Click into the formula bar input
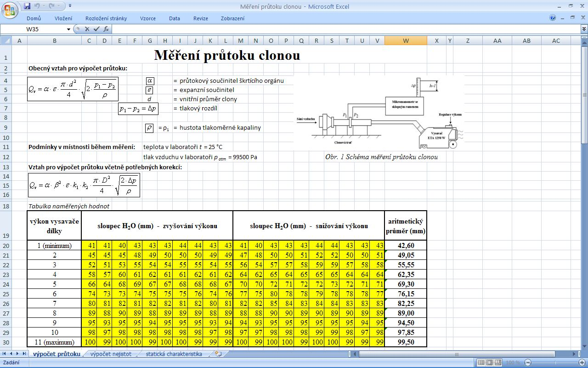This screenshot has height=368, width=588. coord(346,29)
